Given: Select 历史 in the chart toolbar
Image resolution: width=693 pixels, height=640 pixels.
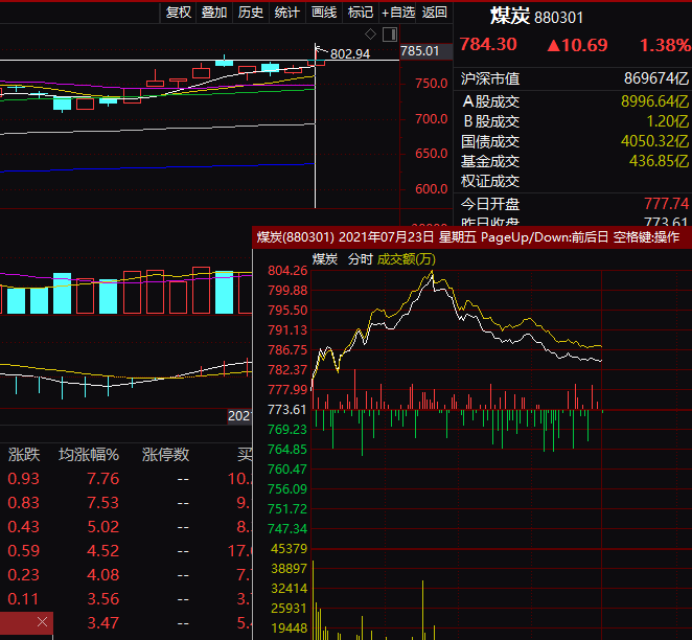Looking at the screenshot, I should click(x=251, y=12).
